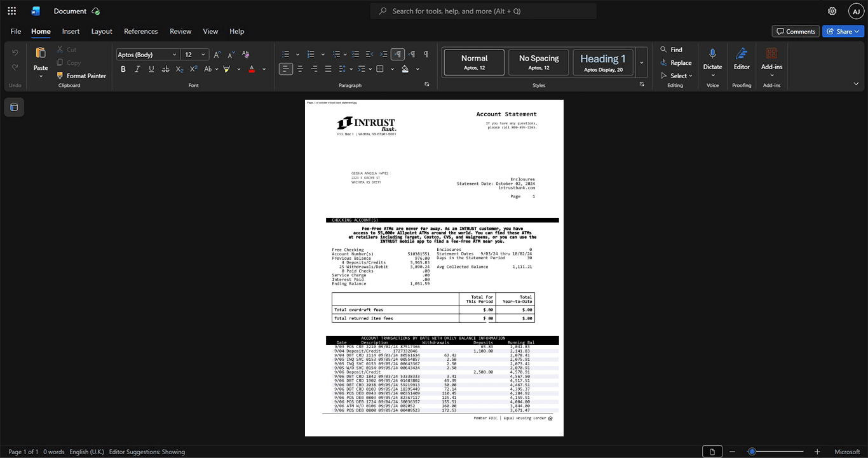Toggle bold formatting
Viewport: 868px width, 458px height.
(123, 69)
